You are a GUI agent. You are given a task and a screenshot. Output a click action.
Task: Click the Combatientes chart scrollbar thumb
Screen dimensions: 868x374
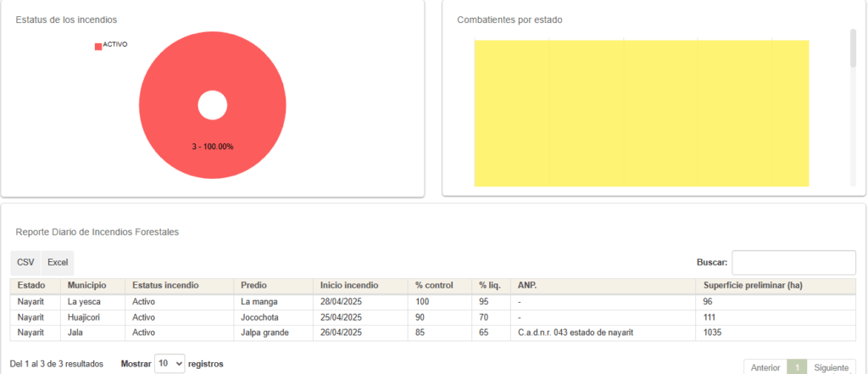tap(853, 48)
